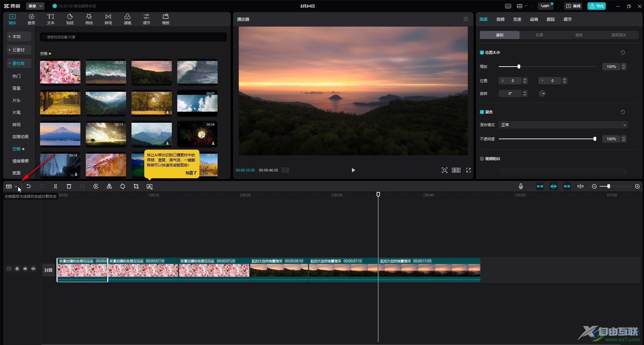Image resolution: width=644 pixels, height=345 pixels.
Task: Click the rotate clip icon
Action: 123,186
